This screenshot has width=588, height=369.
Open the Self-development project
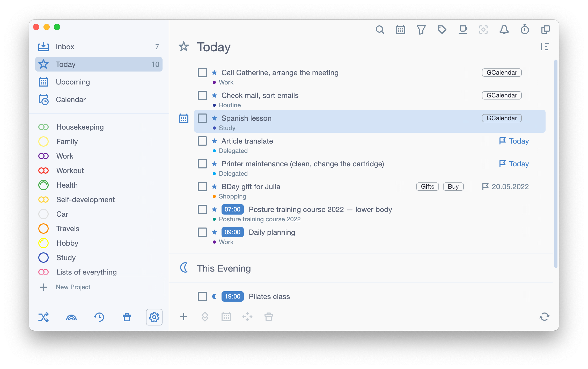(99, 200)
